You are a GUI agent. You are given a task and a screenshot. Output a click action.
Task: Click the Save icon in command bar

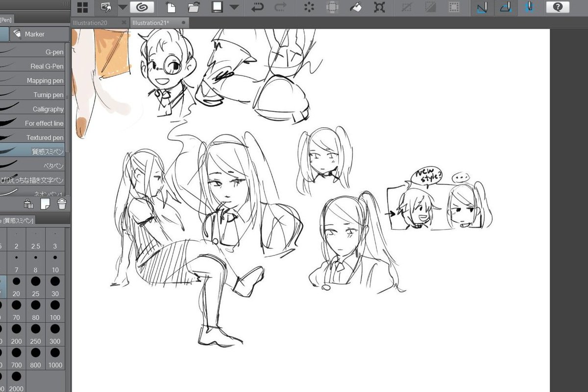tap(217, 7)
